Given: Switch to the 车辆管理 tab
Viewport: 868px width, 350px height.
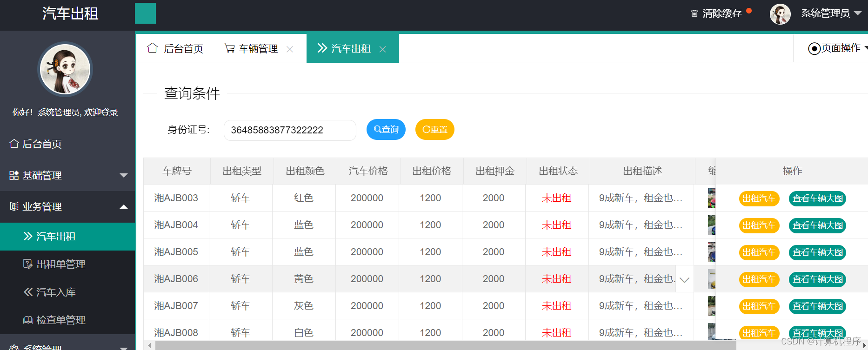Looking at the screenshot, I should (x=259, y=48).
